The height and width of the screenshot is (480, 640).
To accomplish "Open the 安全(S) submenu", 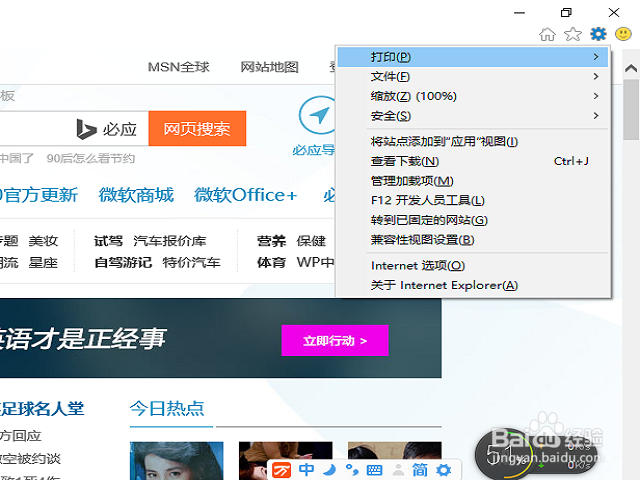I will tap(473, 116).
